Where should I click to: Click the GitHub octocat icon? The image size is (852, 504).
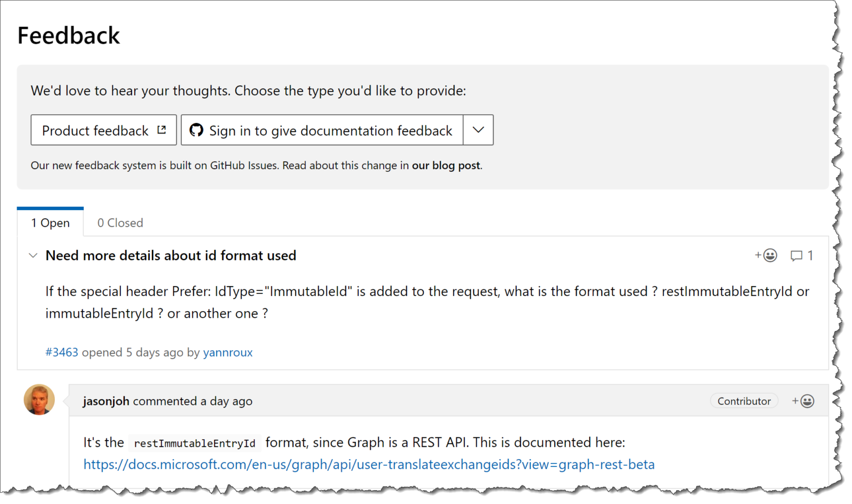coord(196,130)
